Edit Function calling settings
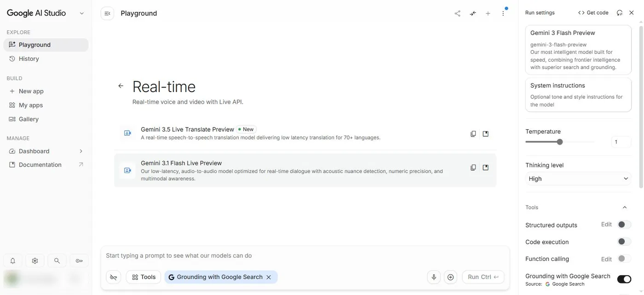 point(606,259)
